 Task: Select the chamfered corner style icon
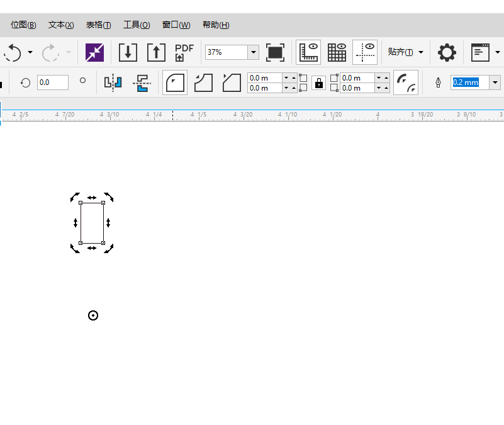pyautogui.click(x=232, y=82)
